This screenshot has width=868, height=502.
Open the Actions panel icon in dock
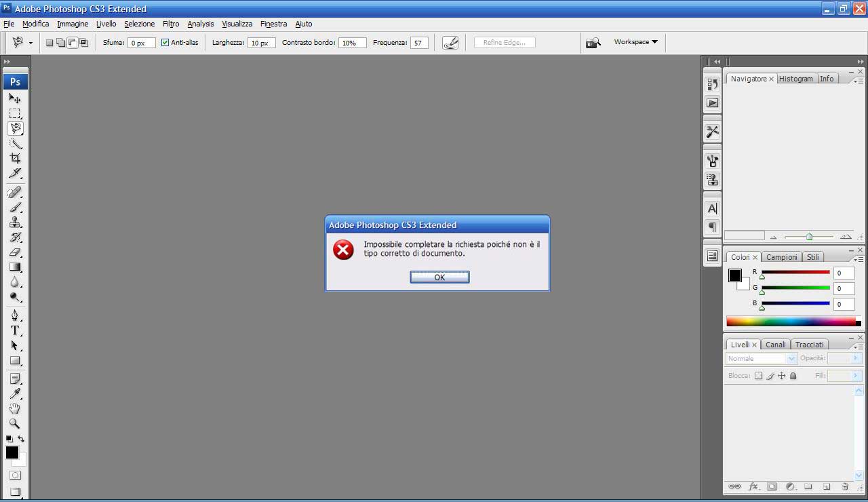click(x=712, y=103)
